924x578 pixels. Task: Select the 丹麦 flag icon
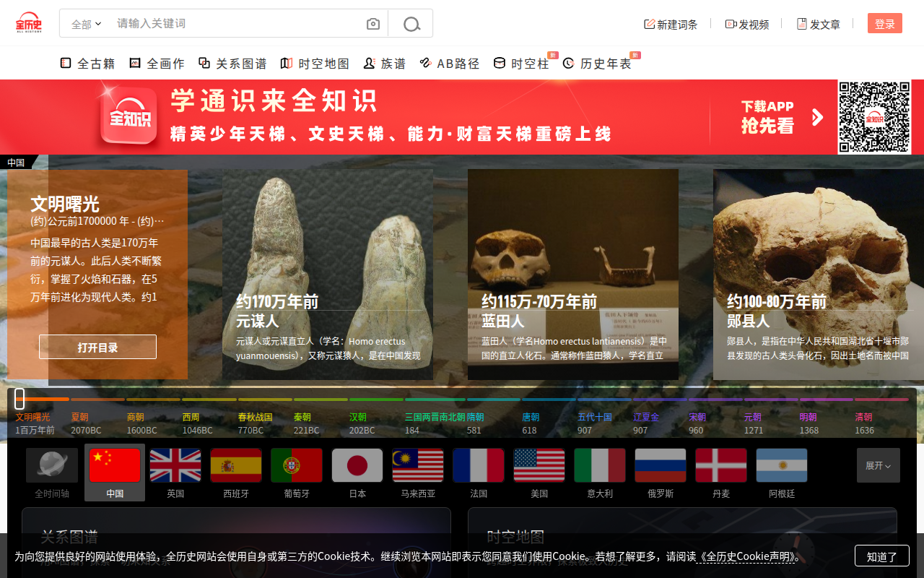[721, 465]
